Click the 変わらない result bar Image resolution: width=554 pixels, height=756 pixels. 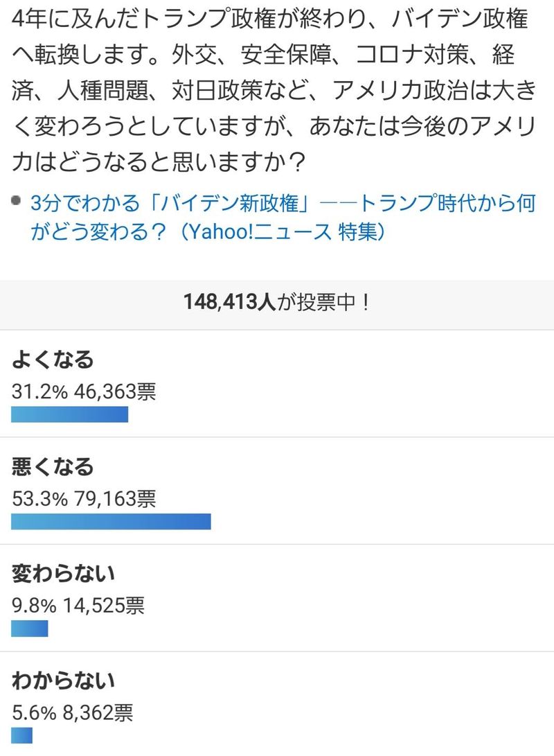pyautogui.click(x=30, y=628)
